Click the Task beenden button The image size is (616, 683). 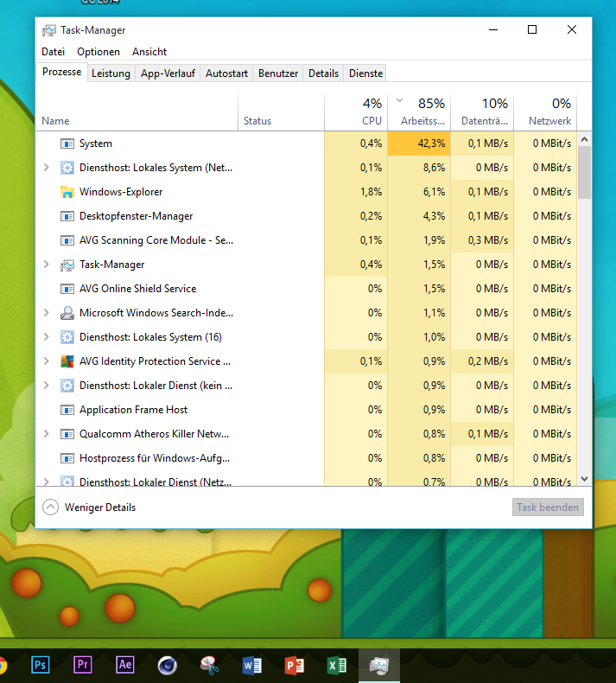548,507
